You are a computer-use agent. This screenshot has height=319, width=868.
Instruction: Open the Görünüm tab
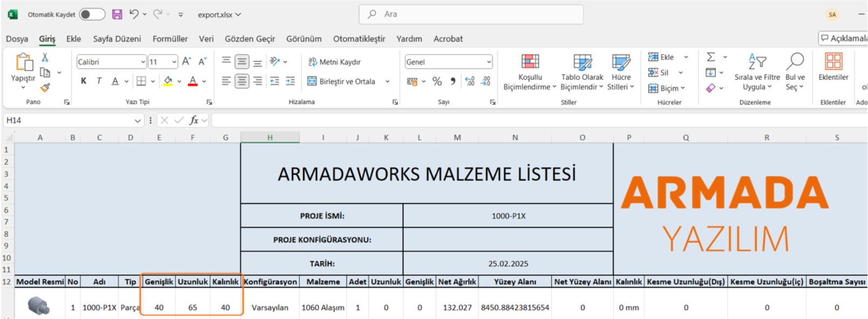pyautogui.click(x=304, y=39)
